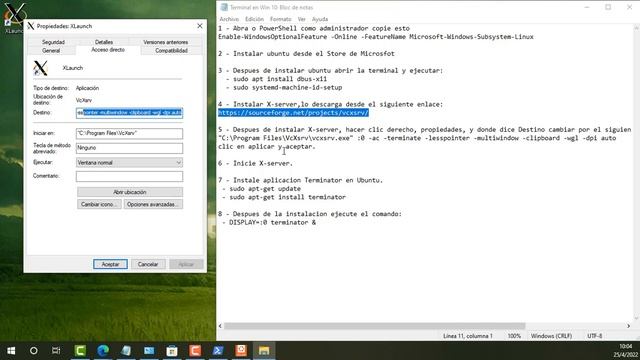The height and width of the screenshot is (360, 640).
Task: Open orange Camtasia recorder icon on taskbar
Action: 195,351
